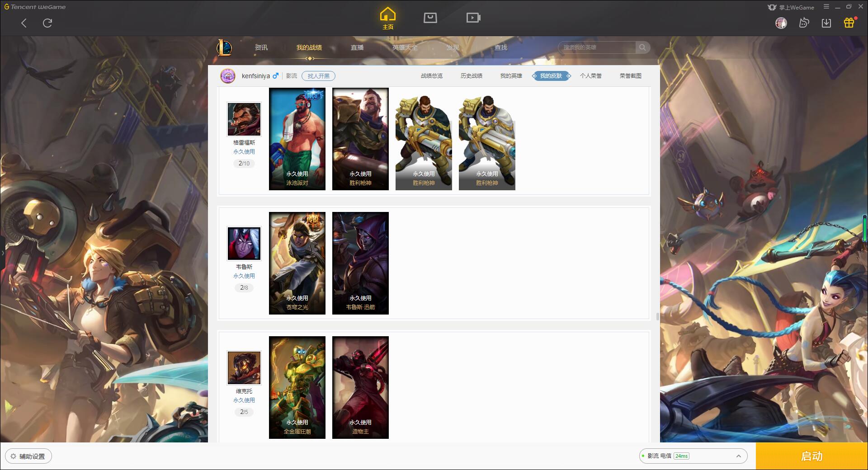Switch to 查找 tab
The width and height of the screenshot is (868, 470).
pyautogui.click(x=500, y=47)
